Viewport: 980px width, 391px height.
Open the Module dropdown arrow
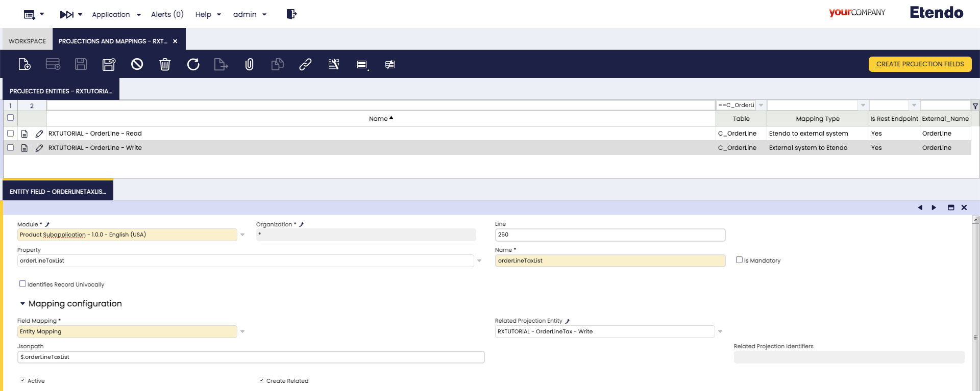pyautogui.click(x=242, y=235)
